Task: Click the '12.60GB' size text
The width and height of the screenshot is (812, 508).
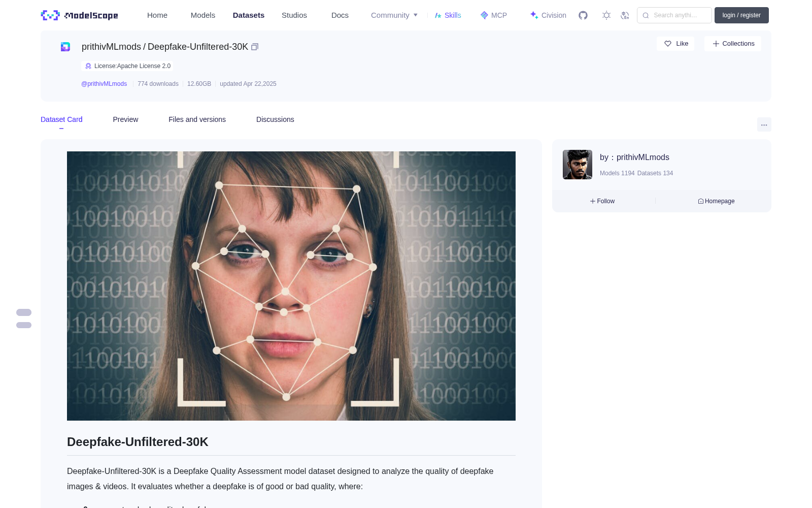Action: [x=199, y=84]
